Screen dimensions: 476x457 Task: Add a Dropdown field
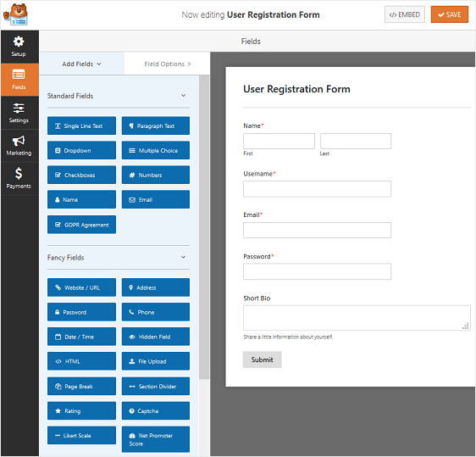pyautogui.click(x=81, y=150)
